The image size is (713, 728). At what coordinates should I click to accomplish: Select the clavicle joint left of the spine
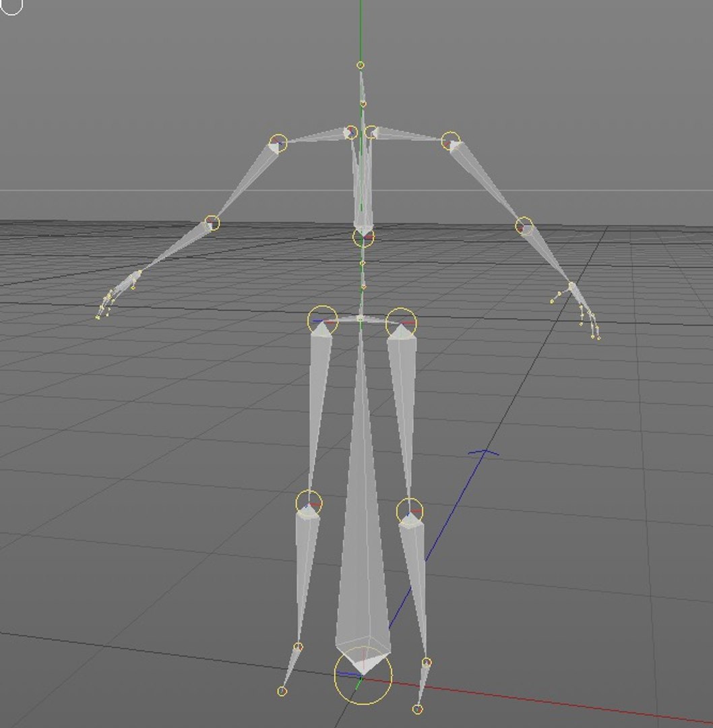[351, 132]
